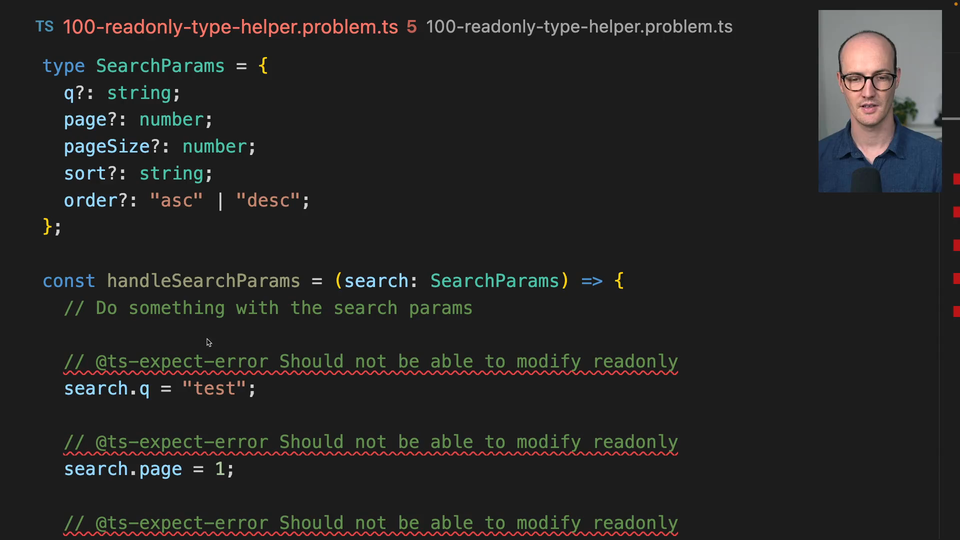Click the topmost red error marker in scrollbar

956,178
